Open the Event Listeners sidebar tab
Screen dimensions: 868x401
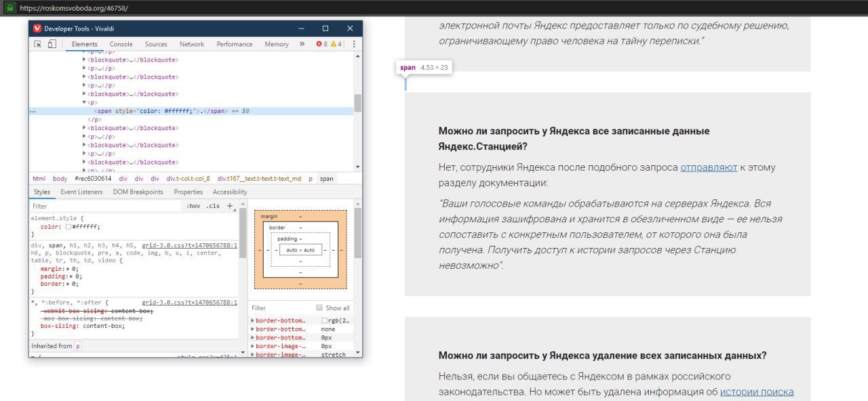coord(81,192)
